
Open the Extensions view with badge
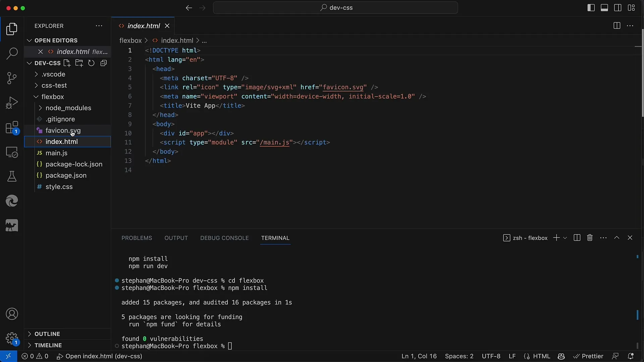12,128
